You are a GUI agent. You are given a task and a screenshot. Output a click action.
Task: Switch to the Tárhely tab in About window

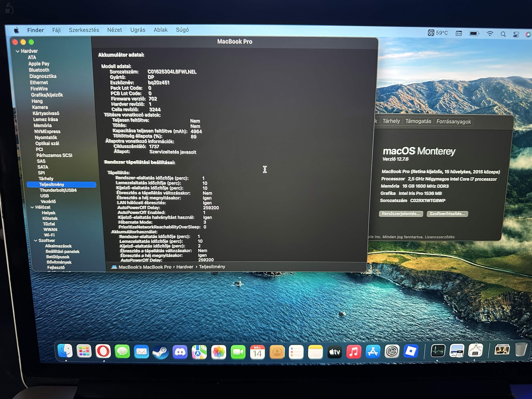tap(391, 121)
